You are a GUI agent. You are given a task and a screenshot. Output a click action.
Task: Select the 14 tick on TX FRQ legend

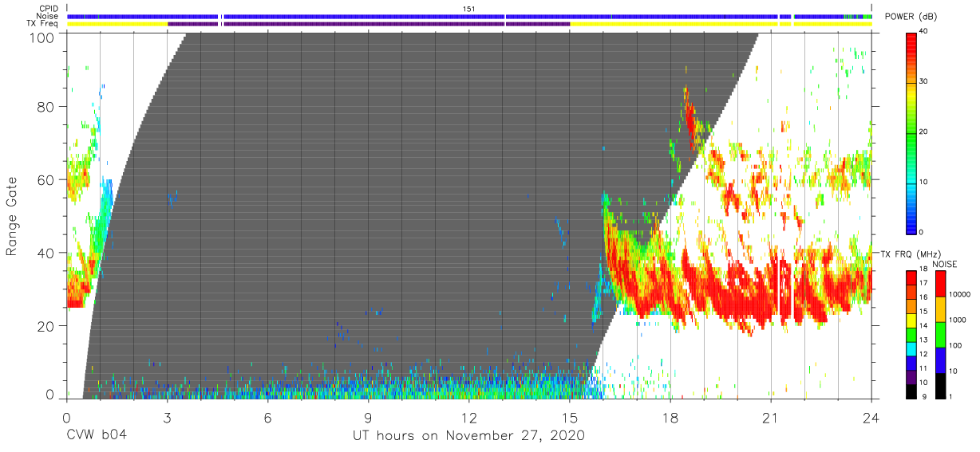925,325
